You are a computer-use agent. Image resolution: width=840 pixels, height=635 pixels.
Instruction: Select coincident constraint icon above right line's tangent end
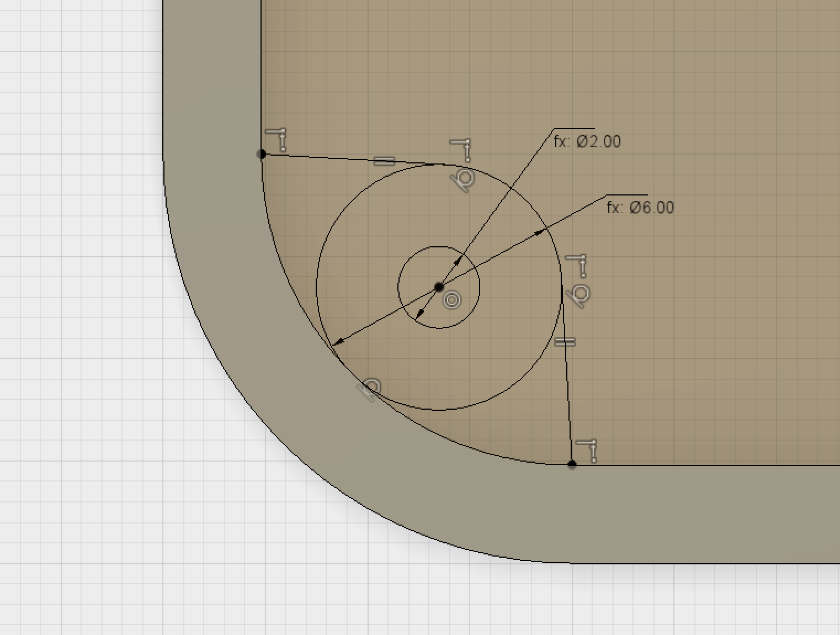click(x=577, y=266)
